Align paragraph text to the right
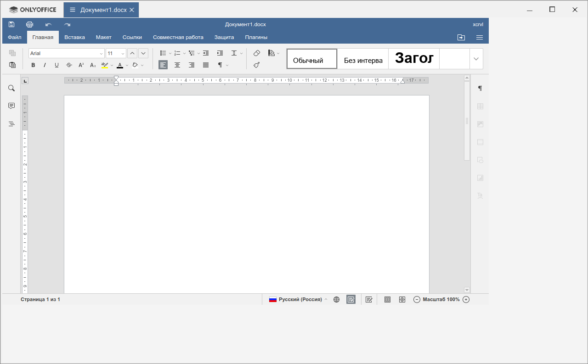The image size is (588, 364). pos(192,65)
